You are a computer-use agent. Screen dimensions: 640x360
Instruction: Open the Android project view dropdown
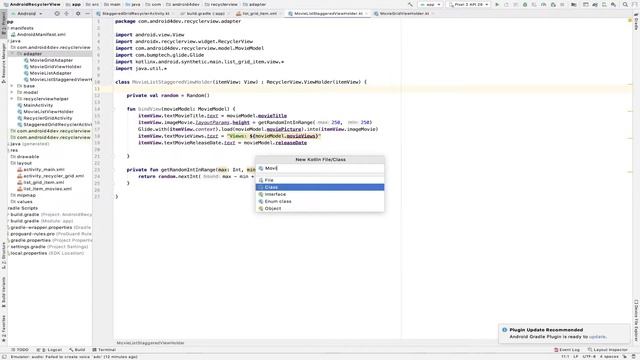[x=27, y=13]
